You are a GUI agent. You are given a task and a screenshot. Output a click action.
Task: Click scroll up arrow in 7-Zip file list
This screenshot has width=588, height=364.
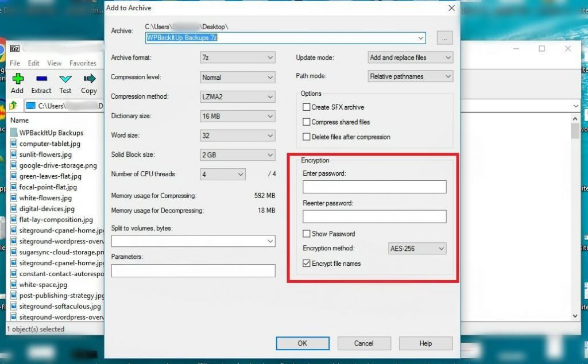pyautogui.click(x=575, y=118)
